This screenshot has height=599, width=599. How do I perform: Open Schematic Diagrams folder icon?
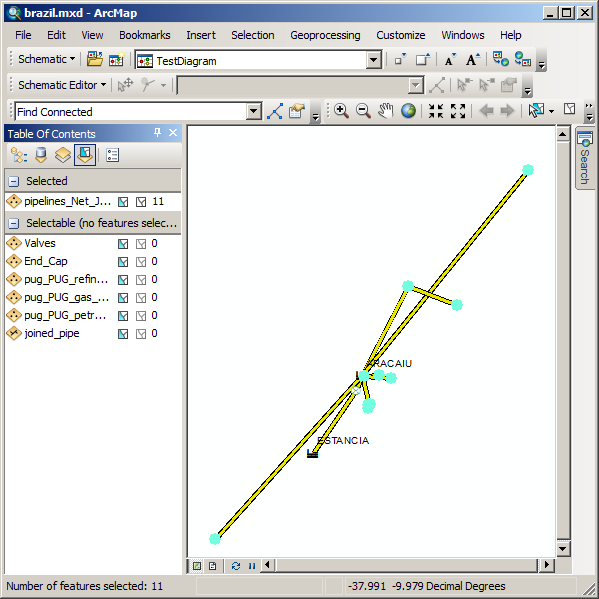[95, 60]
